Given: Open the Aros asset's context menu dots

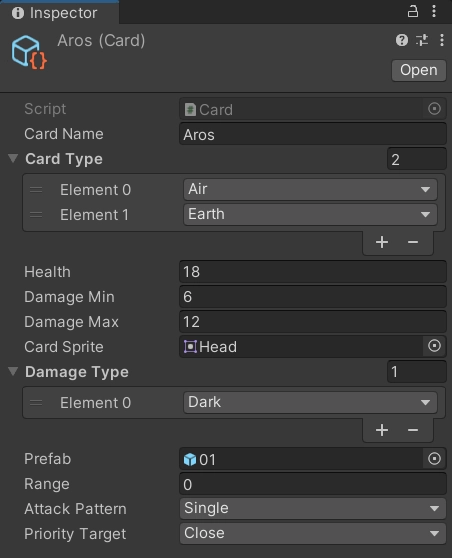Looking at the screenshot, I should click(x=442, y=40).
